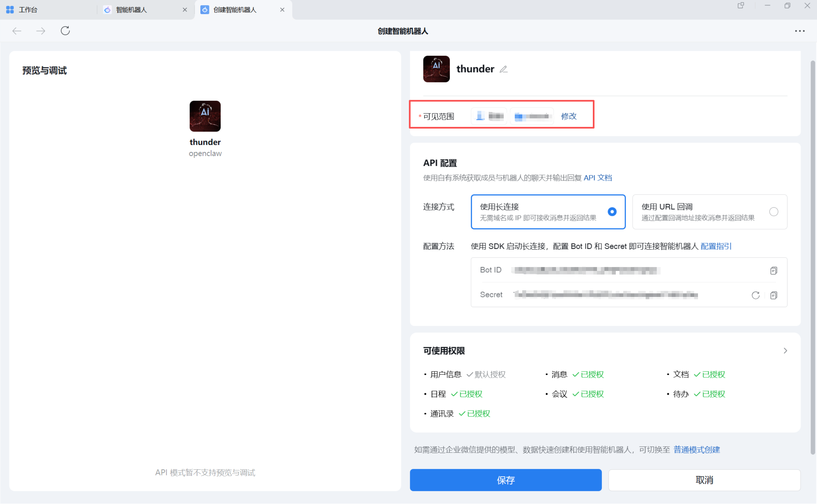
Task: Select the 使用 URL 回调 radio option
Action: pyautogui.click(x=774, y=212)
